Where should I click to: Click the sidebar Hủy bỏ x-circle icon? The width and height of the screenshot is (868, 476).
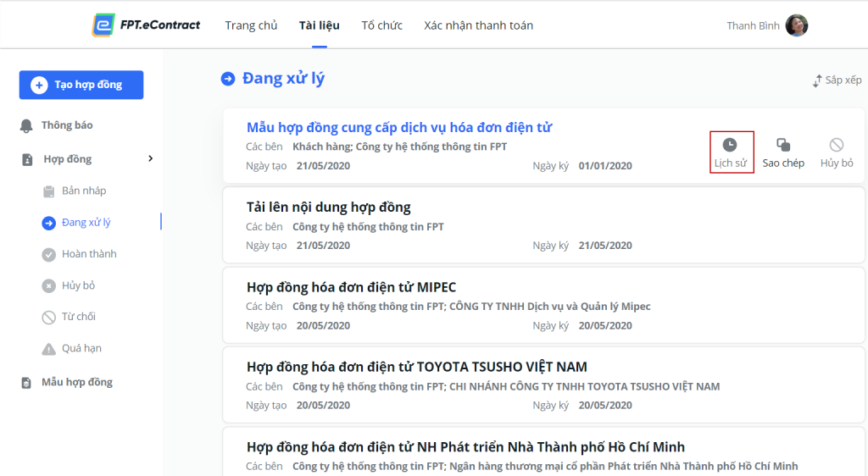pyautogui.click(x=48, y=285)
